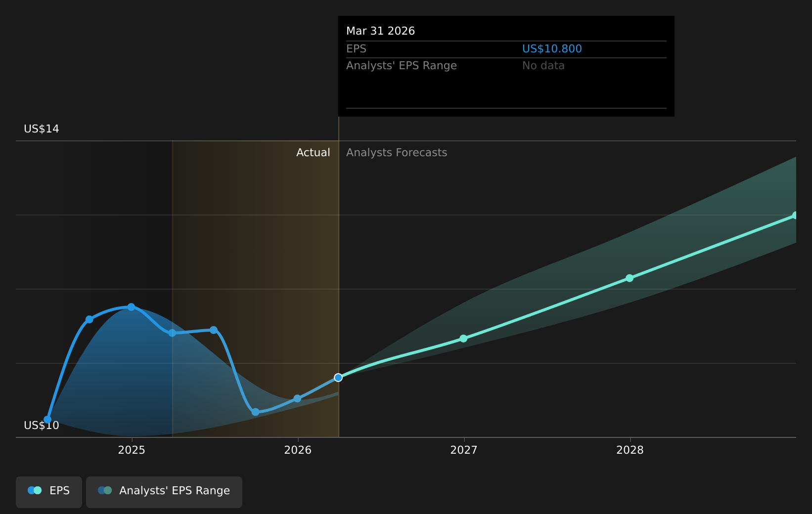
Task: Click the Actual label
Action: tap(313, 153)
